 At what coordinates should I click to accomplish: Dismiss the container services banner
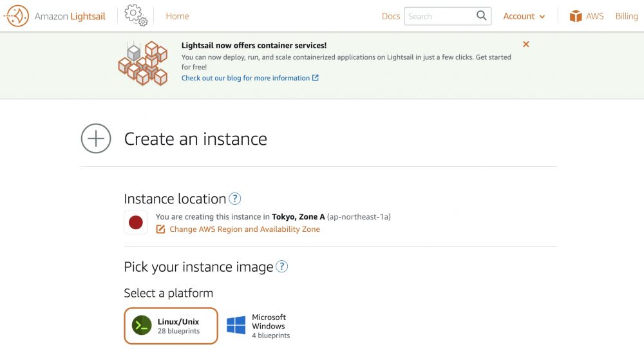(526, 44)
